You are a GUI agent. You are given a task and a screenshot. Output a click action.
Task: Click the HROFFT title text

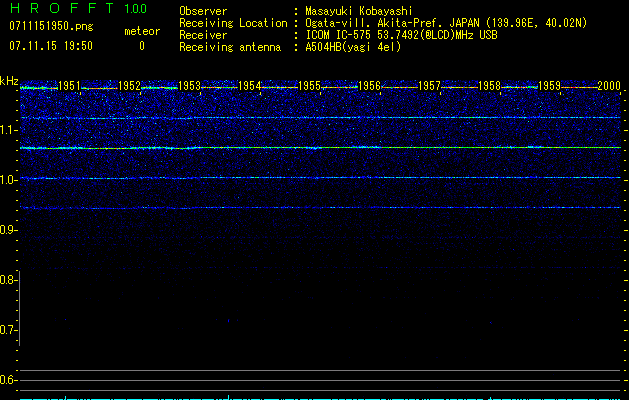click(x=60, y=9)
